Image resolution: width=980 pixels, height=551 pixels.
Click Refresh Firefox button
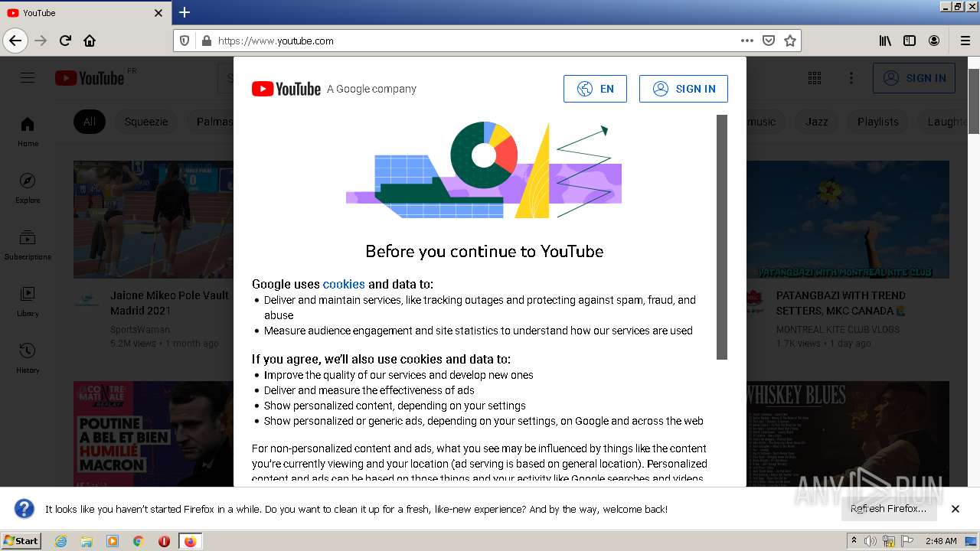tap(888, 509)
